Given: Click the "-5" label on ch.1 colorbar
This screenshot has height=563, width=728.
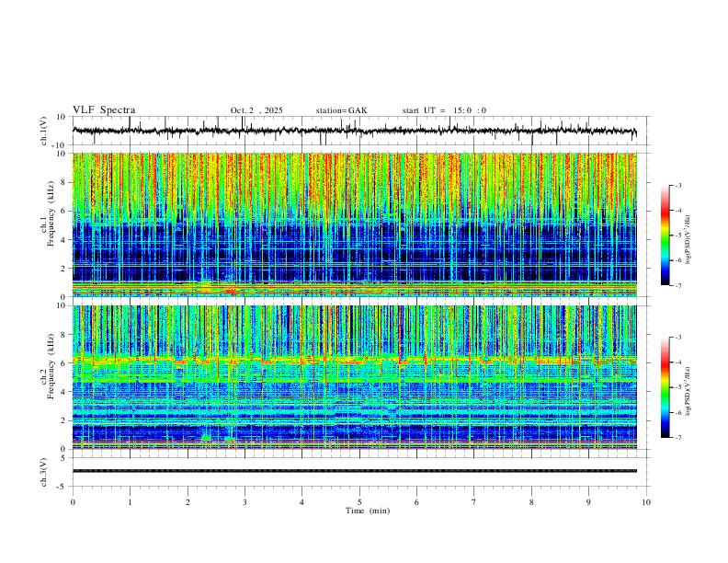Looking at the screenshot, I should coord(677,236).
